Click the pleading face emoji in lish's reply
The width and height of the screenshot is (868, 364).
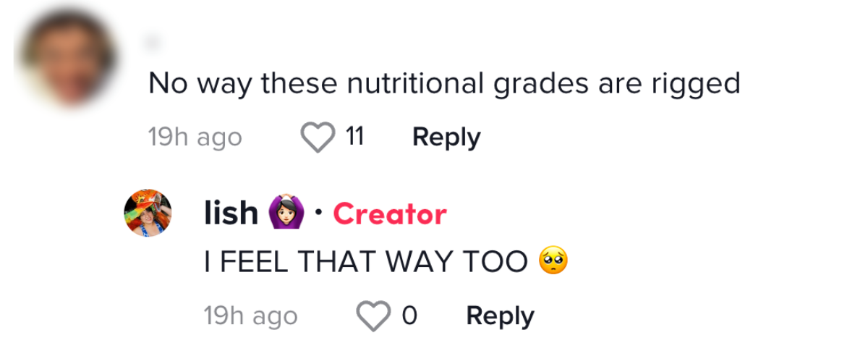click(553, 261)
